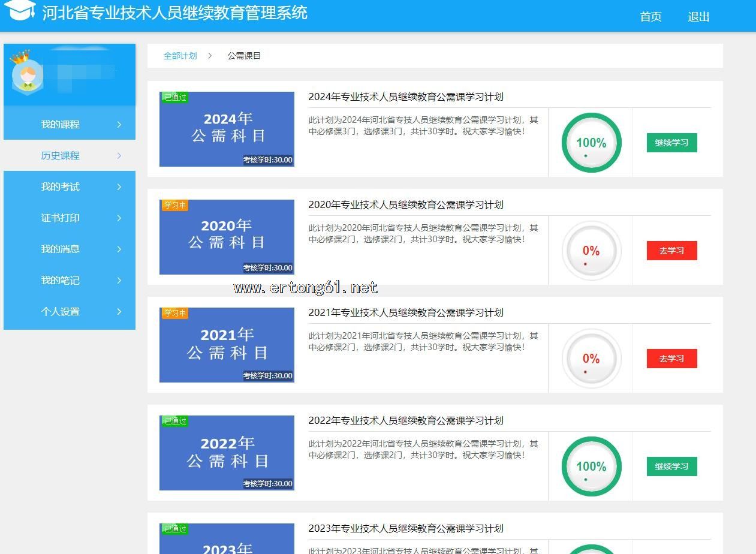Expand the 历史课程 sidebar chevron

tap(119, 156)
